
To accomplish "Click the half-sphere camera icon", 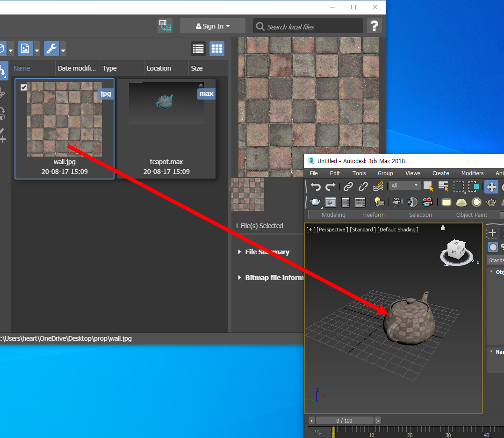I will tap(412, 202).
